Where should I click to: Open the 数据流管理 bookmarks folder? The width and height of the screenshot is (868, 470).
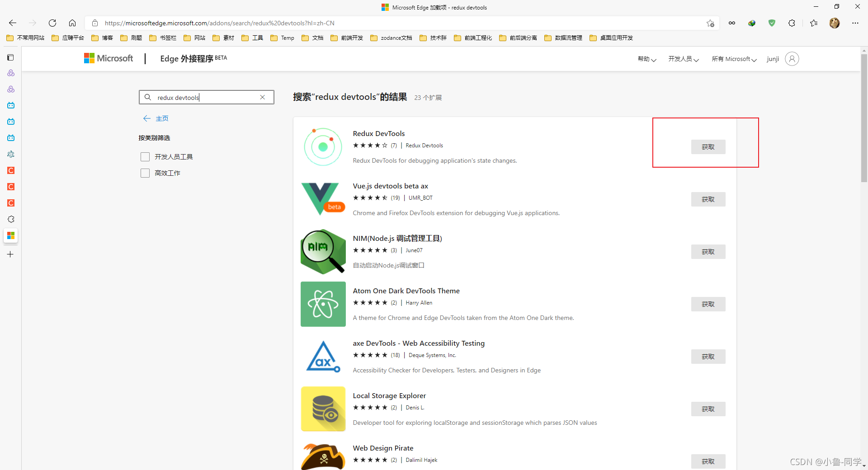[563, 38]
